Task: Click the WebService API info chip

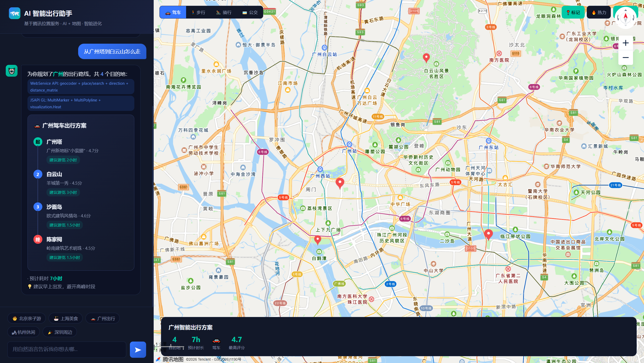Action: pyautogui.click(x=81, y=87)
